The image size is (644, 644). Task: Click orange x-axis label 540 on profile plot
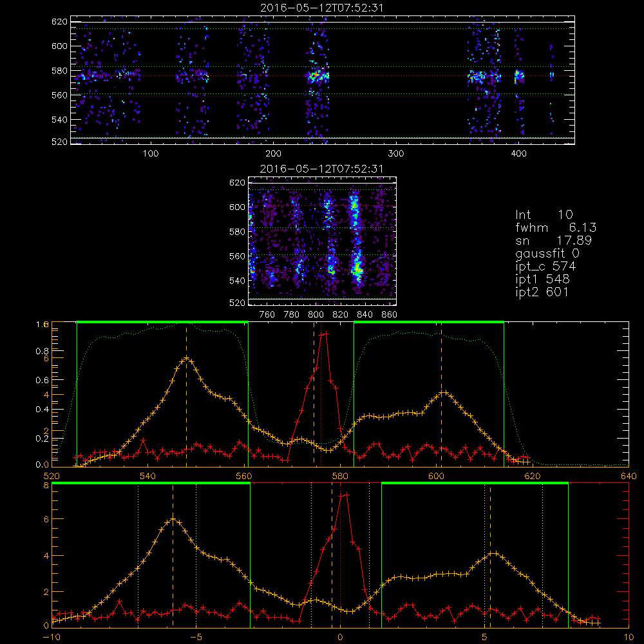(148, 477)
